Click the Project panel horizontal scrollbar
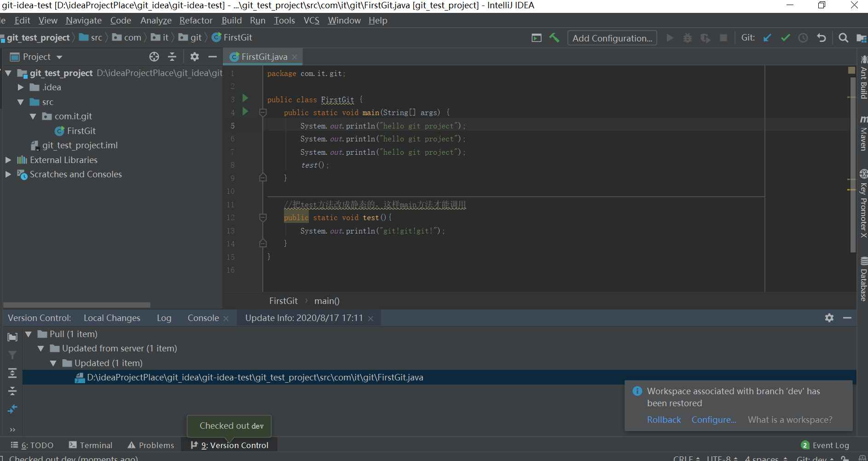 click(x=76, y=305)
